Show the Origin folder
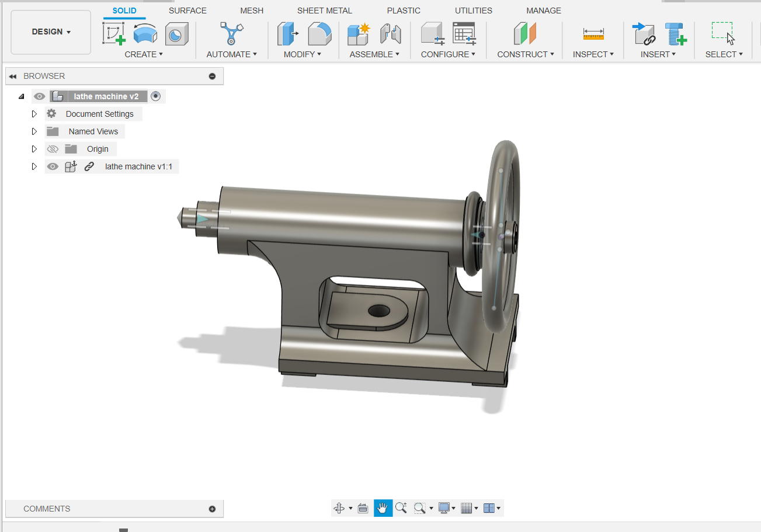 pos(53,149)
